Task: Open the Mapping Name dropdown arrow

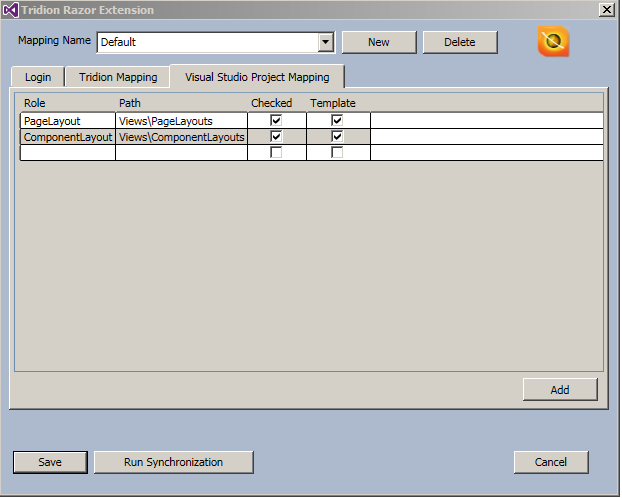Action: point(325,42)
